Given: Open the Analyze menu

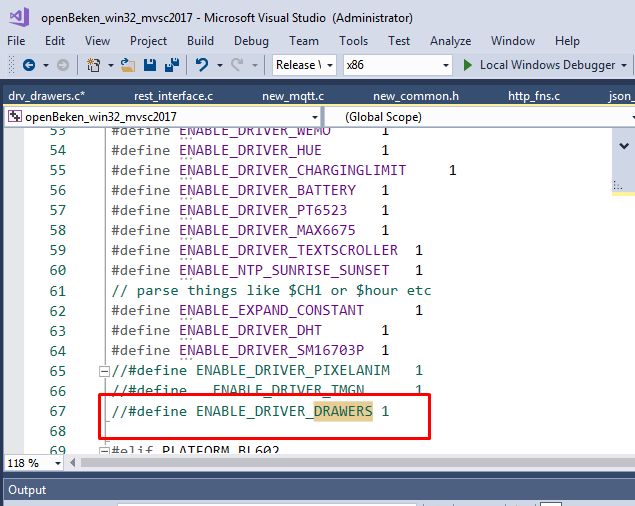Looking at the screenshot, I should 450,41.
